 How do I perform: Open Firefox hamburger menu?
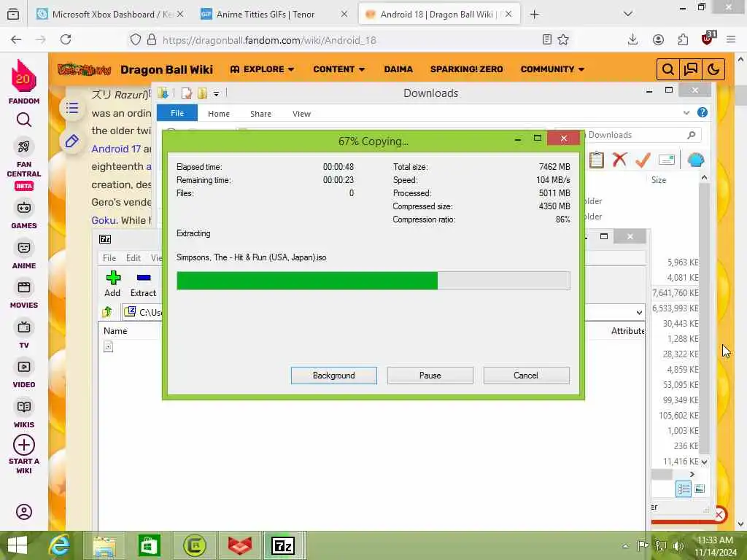tap(731, 39)
